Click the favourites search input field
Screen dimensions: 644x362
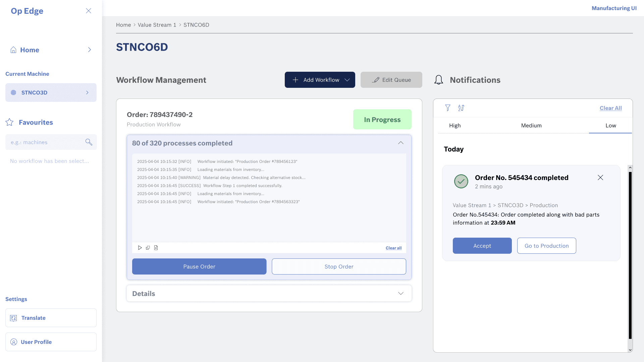point(45,142)
